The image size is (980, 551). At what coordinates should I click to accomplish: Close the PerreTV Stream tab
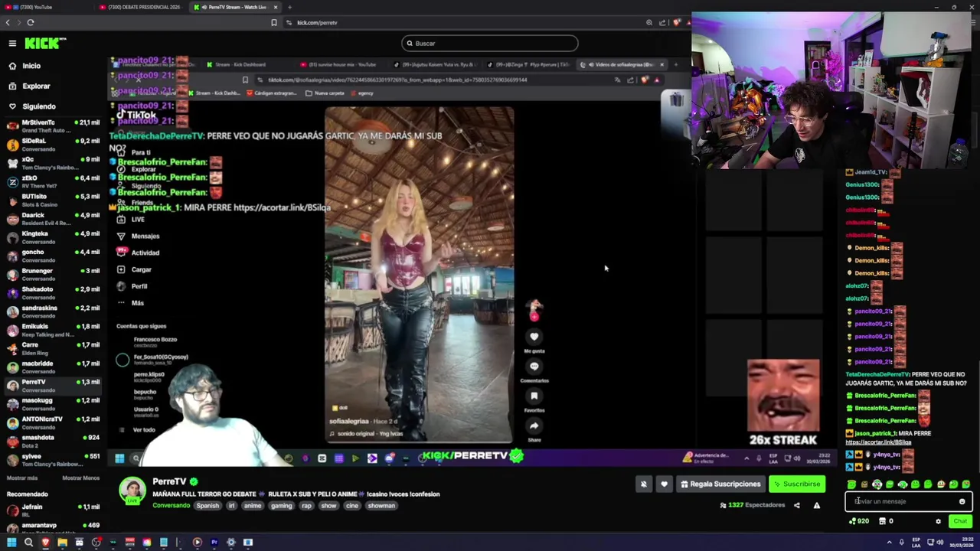(x=276, y=7)
